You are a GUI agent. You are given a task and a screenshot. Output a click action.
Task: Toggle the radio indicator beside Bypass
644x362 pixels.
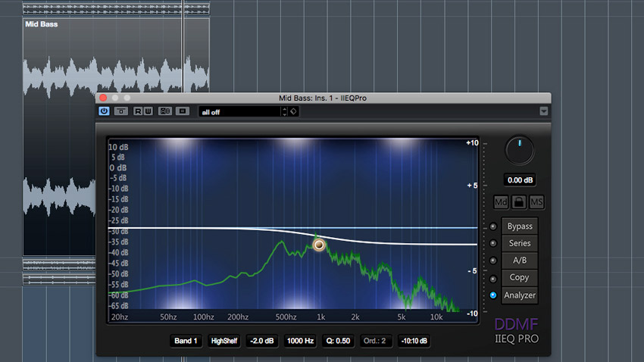pos(493,226)
